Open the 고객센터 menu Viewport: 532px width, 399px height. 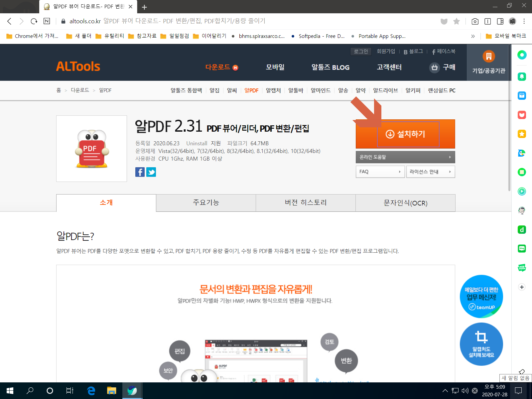(x=389, y=67)
